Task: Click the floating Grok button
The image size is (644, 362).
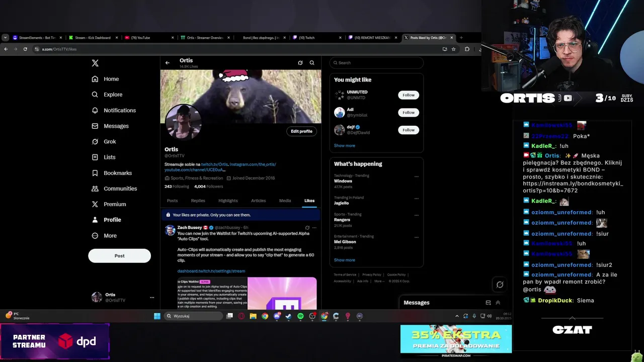Action: pyautogui.click(x=500, y=285)
